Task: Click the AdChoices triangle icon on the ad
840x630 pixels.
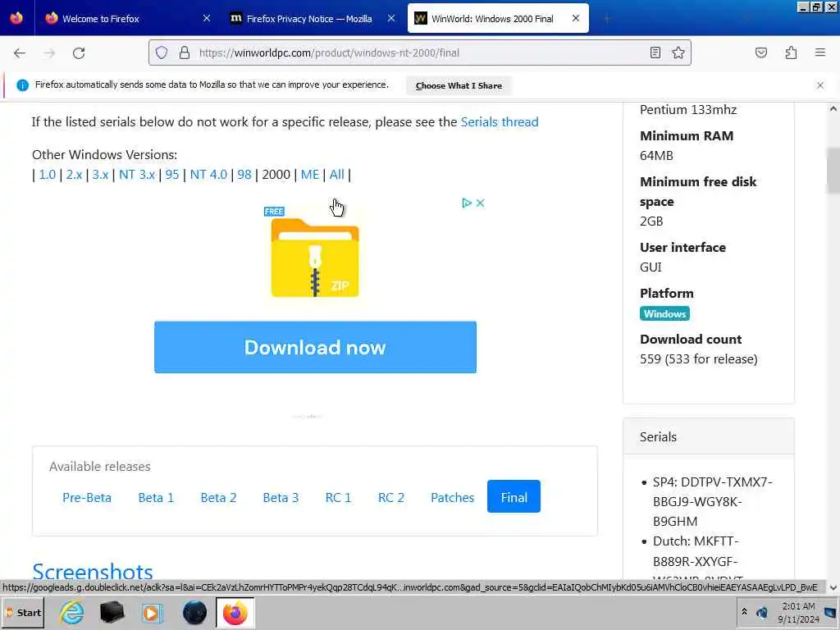Action: tap(467, 203)
